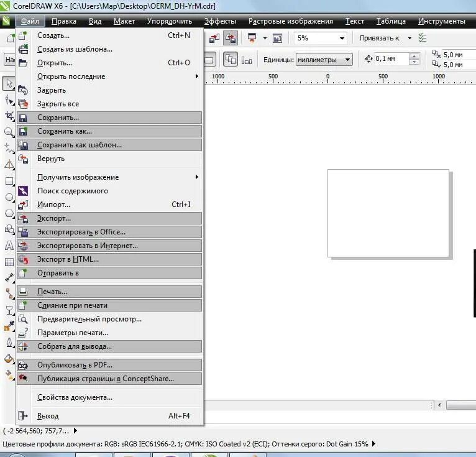Expand the cursor coordinates status arrow
The height and width of the screenshot is (457, 476).
click(75, 431)
